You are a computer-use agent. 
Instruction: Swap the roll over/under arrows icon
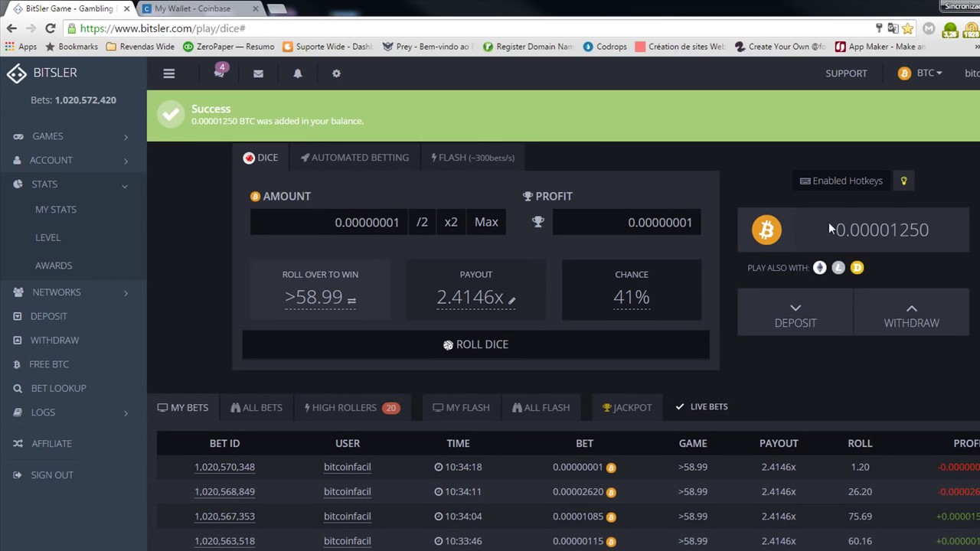351,301
